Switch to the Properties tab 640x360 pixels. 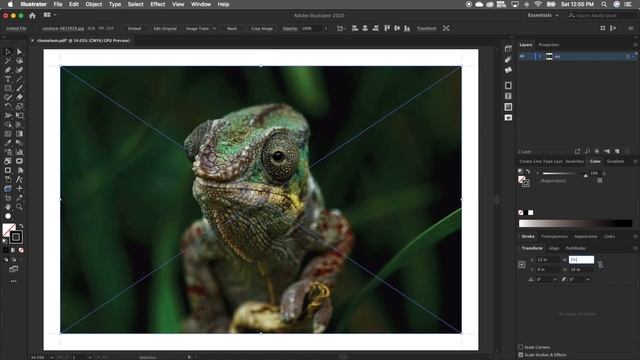pyautogui.click(x=549, y=45)
